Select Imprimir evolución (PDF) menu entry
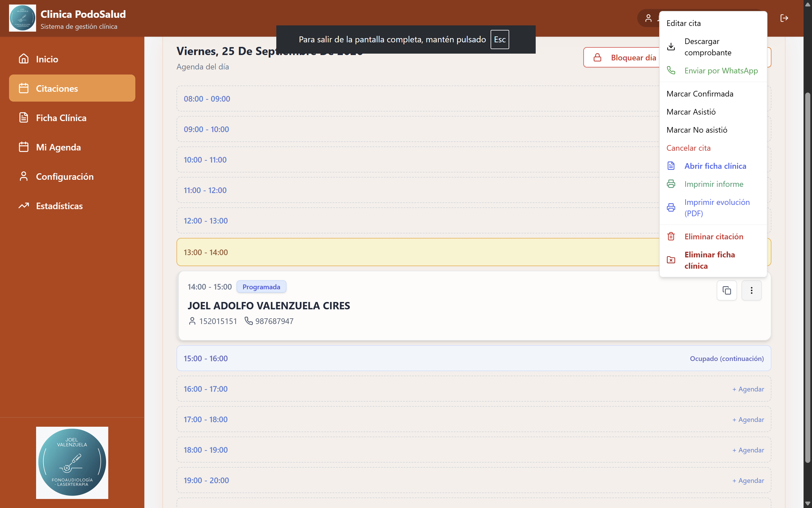812x508 pixels. [x=713, y=208]
